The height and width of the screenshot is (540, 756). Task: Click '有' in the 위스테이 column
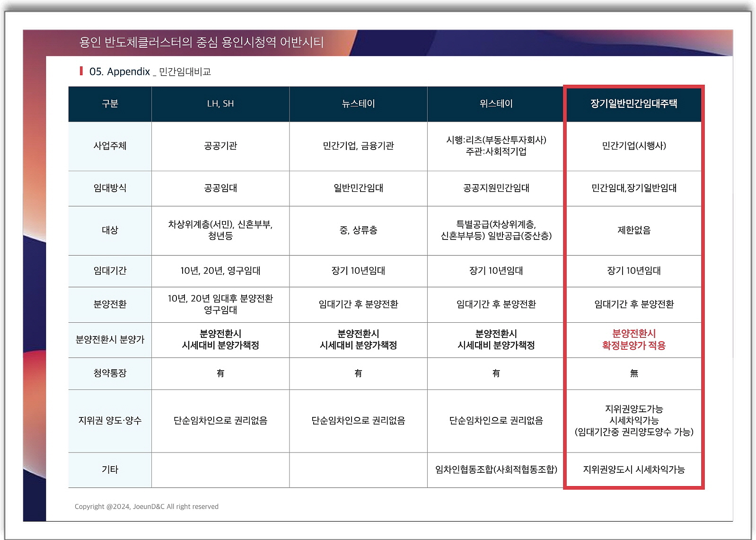tap(496, 373)
